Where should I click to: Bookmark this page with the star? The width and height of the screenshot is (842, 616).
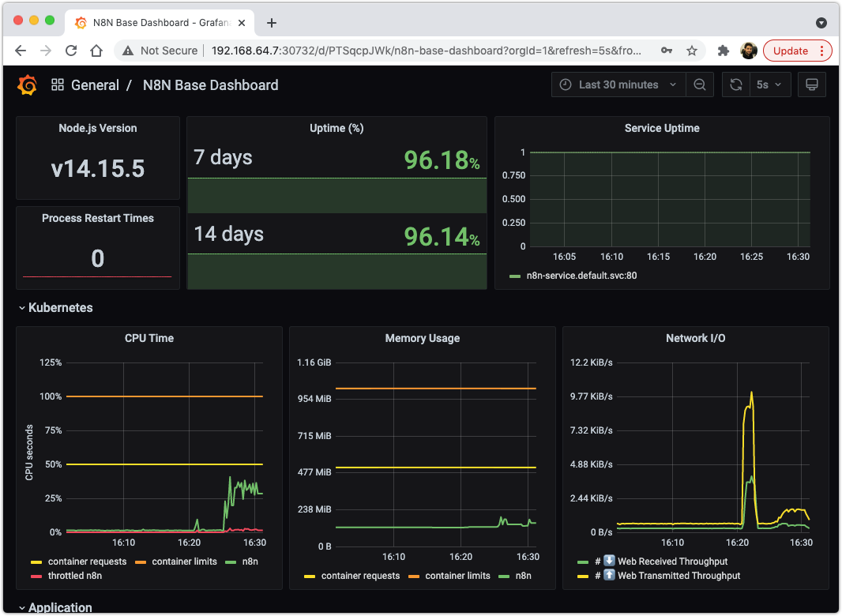click(692, 51)
